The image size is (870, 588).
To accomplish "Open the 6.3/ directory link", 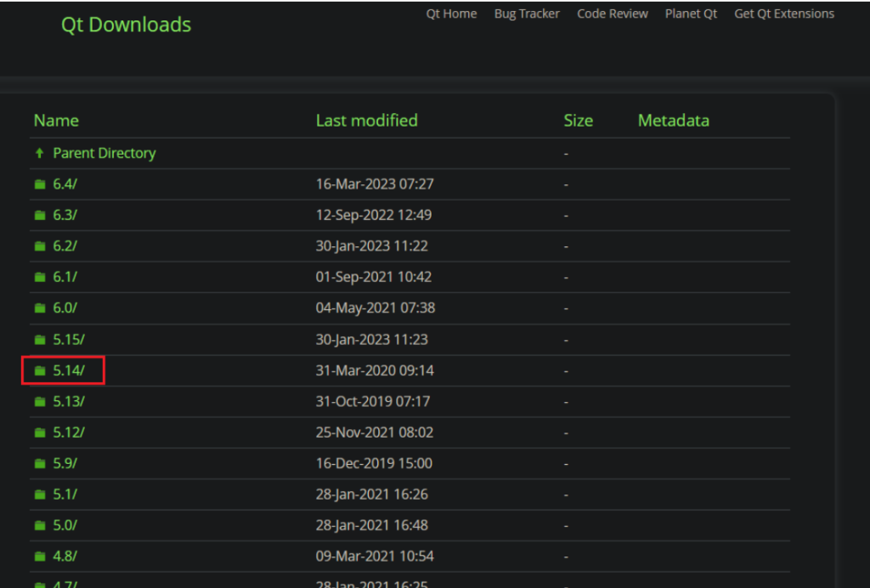I will tap(65, 215).
